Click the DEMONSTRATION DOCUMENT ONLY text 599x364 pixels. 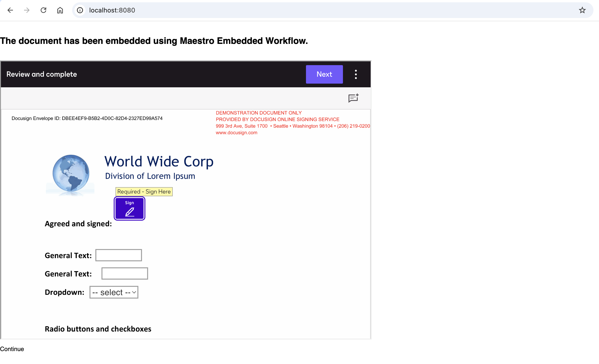click(x=259, y=113)
